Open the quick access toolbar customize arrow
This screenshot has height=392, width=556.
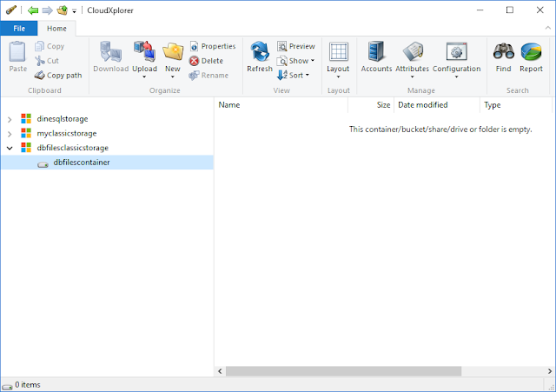coord(74,11)
